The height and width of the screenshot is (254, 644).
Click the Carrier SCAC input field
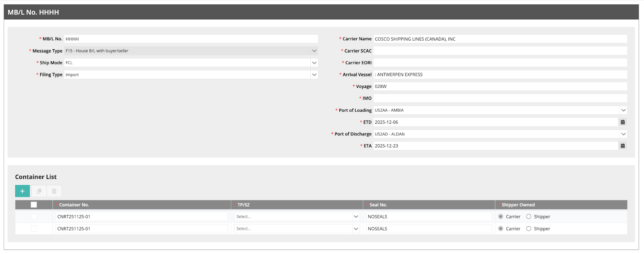pos(500,51)
